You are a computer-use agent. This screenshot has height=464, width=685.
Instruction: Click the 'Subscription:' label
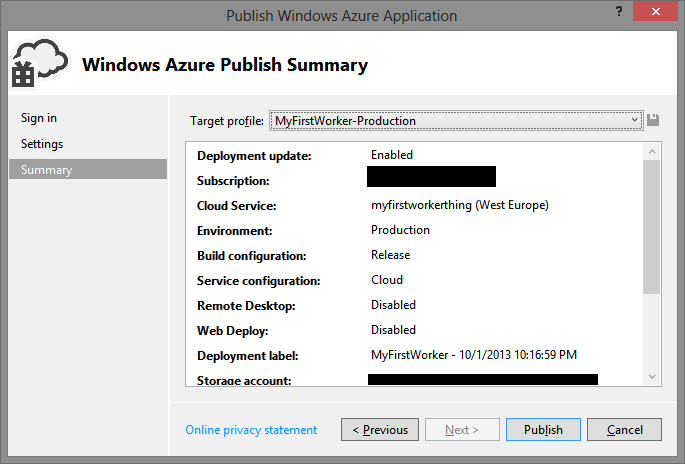click(x=233, y=180)
